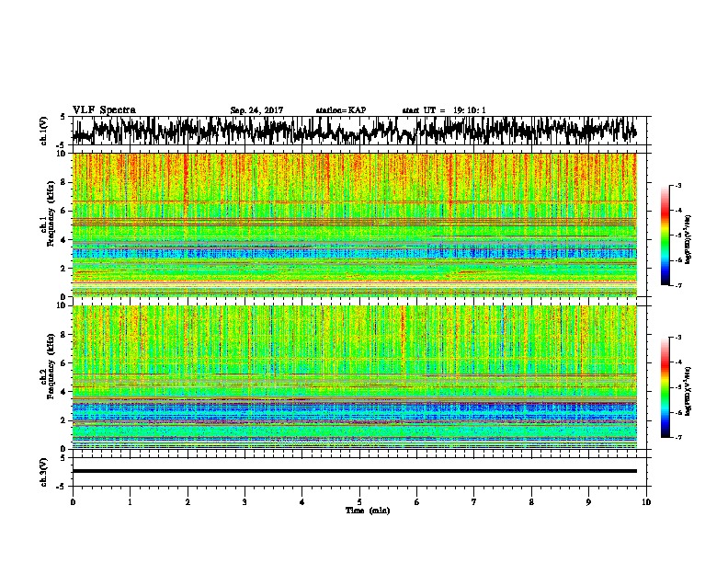Viewport: 728px width, 563px height.
Task: Click the '5' tick on ch.1(V) axis
Action: (x=63, y=117)
